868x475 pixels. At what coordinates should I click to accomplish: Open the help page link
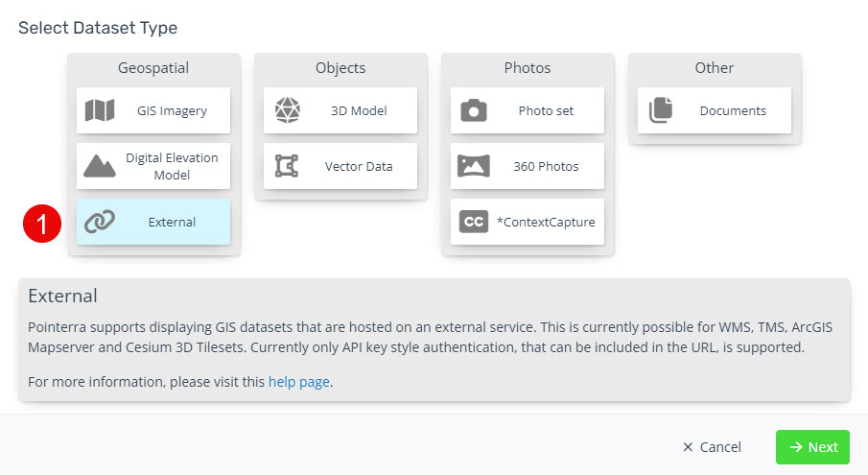click(299, 382)
